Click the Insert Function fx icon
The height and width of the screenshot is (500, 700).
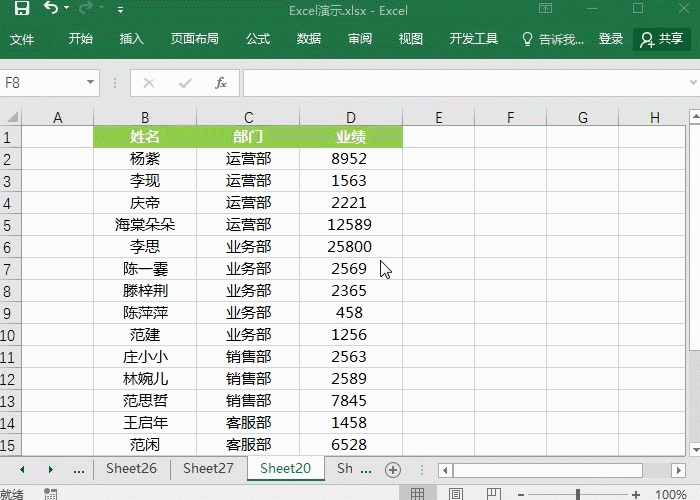(221, 83)
